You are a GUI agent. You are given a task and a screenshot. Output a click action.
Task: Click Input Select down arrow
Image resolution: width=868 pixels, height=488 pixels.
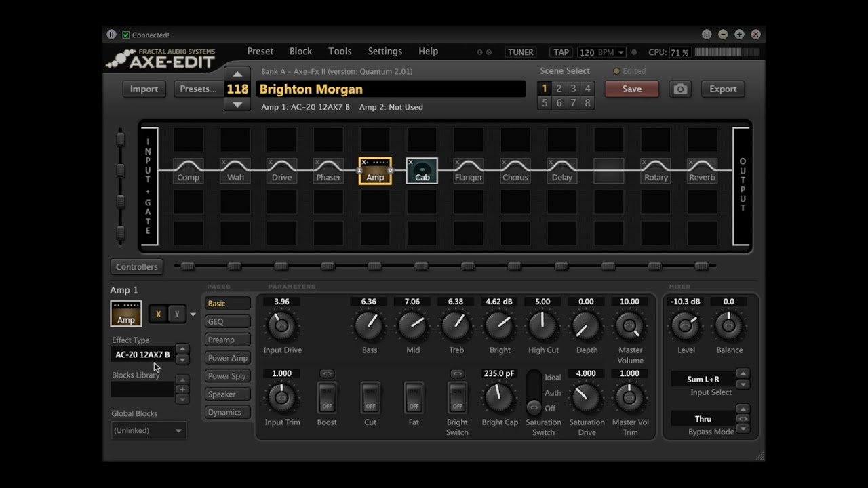tap(743, 384)
